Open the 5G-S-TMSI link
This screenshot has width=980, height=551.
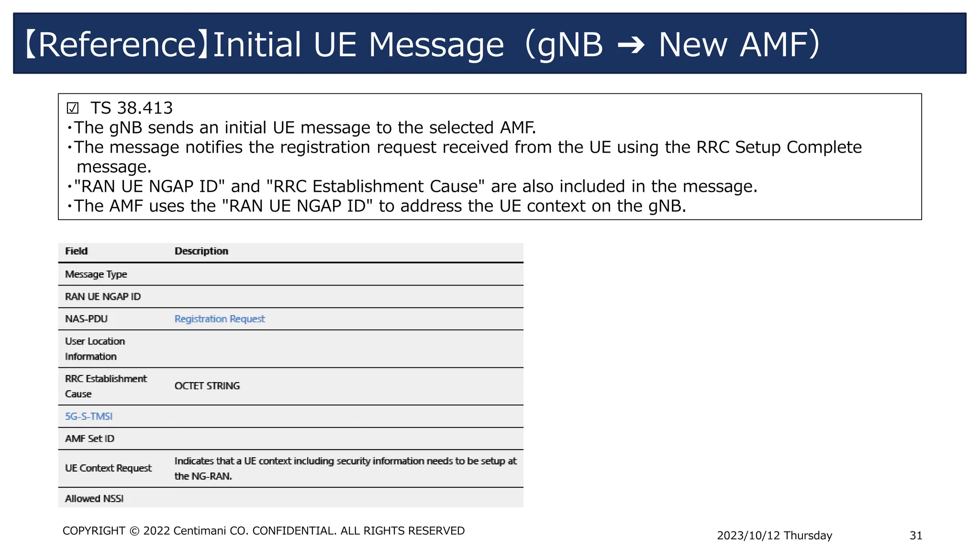pyautogui.click(x=89, y=416)
